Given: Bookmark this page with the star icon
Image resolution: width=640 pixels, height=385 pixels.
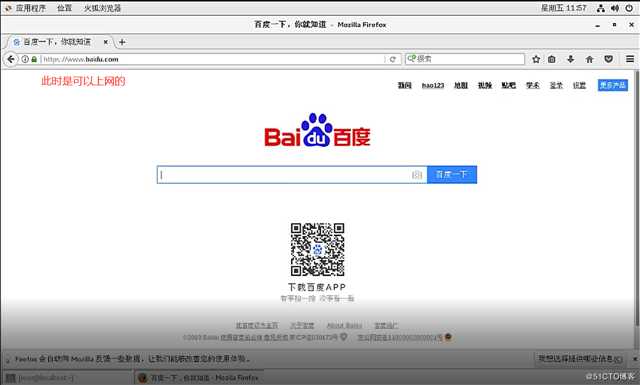Looking at the screenshot, I should (536, 59).
